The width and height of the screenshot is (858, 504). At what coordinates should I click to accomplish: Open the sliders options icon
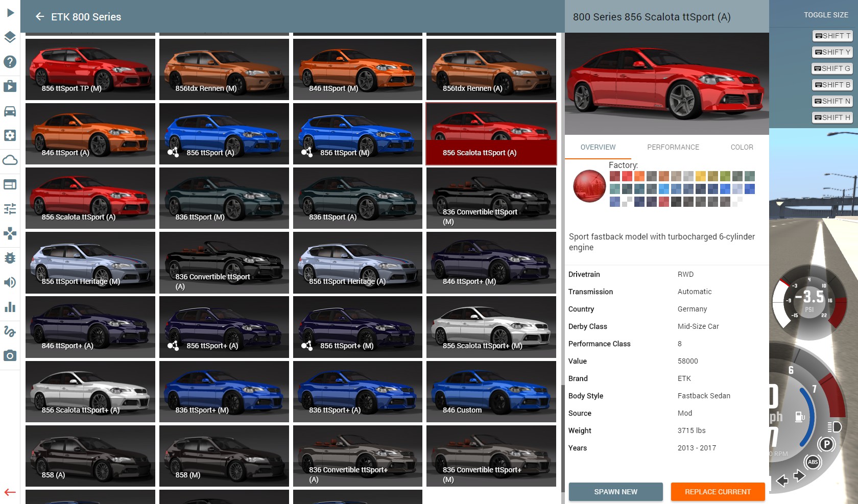10,209
